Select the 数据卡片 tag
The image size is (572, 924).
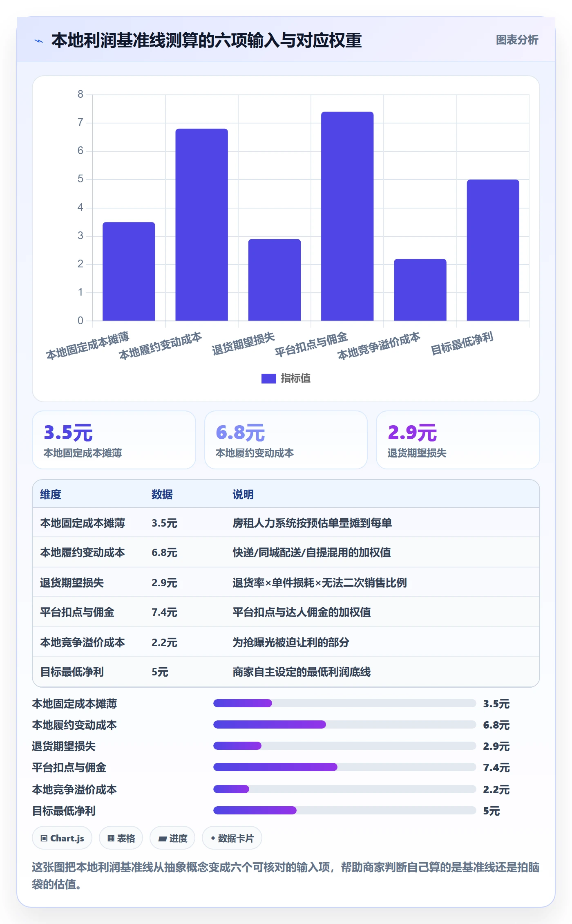click(x=232, y=838)
